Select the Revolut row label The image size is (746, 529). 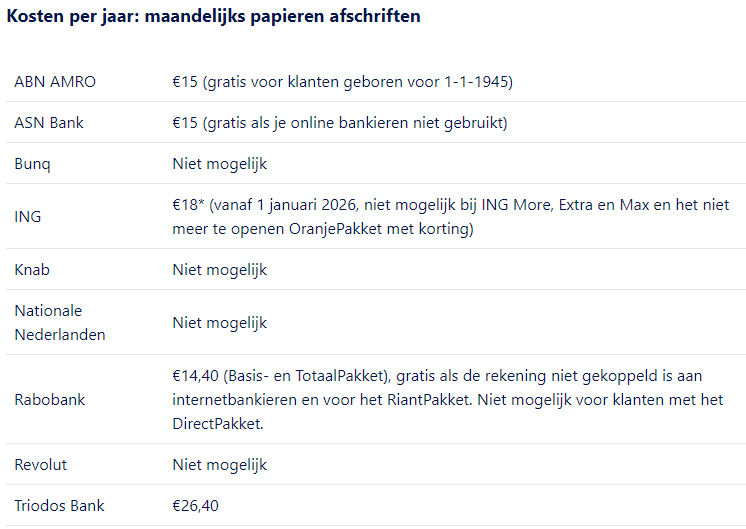[40, 465]
